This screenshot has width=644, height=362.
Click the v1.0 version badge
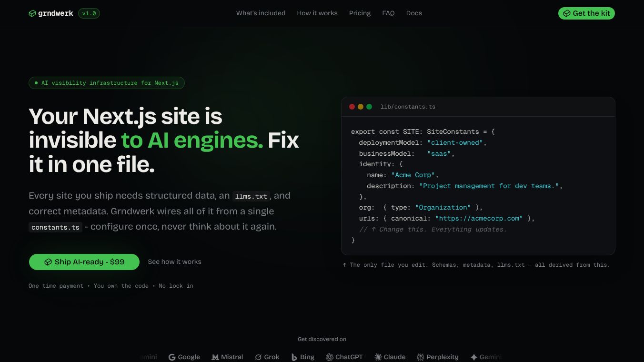[x=89, y=13]
